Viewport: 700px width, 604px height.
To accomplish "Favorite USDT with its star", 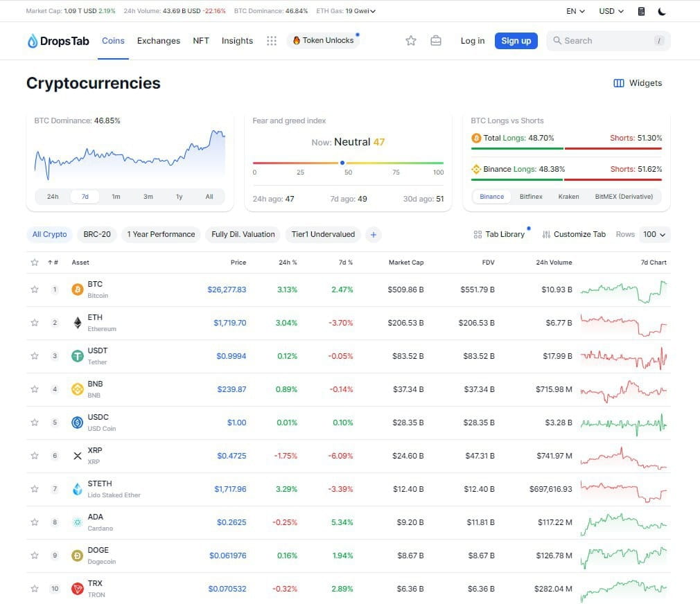I will 35,356.
